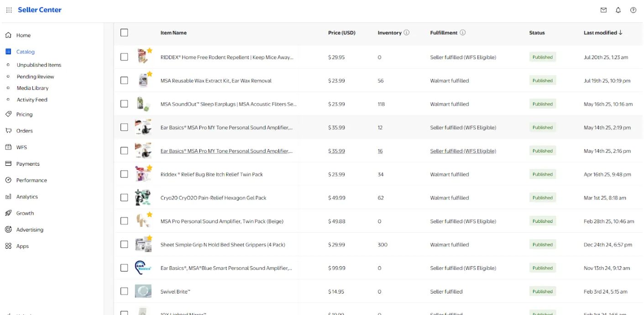
Task: Open the apps grid launcher icon
Action: pyautogui.click(x=9, y=10)
